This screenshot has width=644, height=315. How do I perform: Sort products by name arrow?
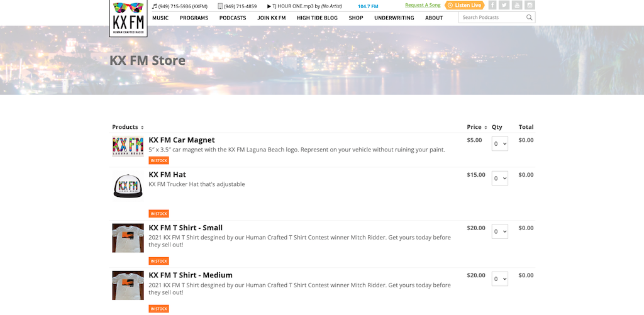click(142, 127)
